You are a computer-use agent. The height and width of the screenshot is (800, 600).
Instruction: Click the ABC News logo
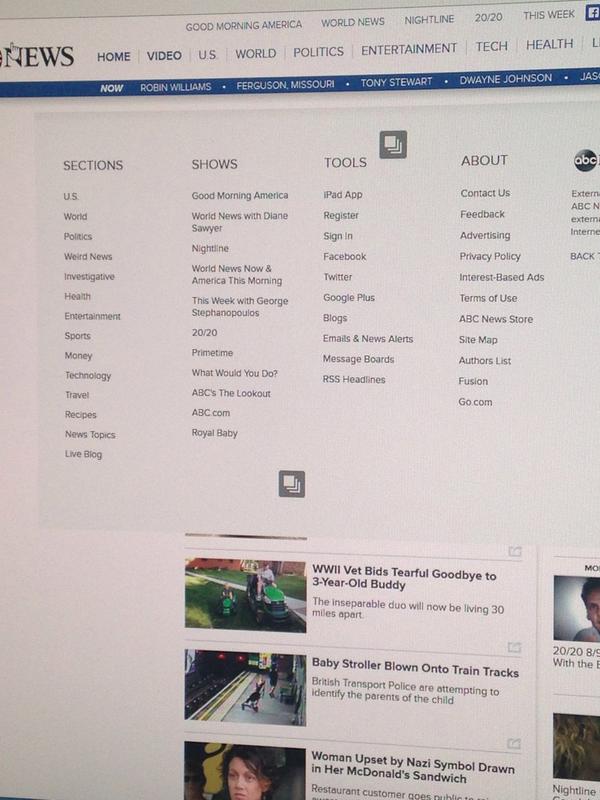click(37, 56)
